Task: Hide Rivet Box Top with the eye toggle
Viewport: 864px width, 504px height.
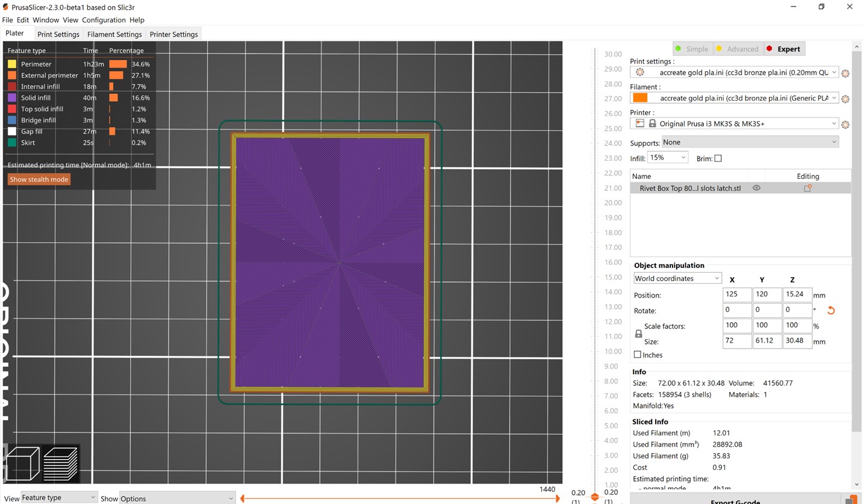Action: [x=757, y=187]
